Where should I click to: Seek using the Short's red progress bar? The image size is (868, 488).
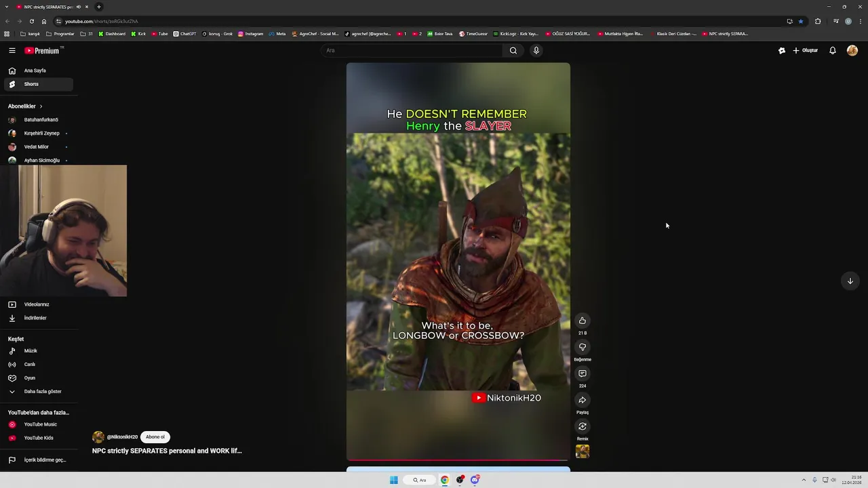coord(458,460)
